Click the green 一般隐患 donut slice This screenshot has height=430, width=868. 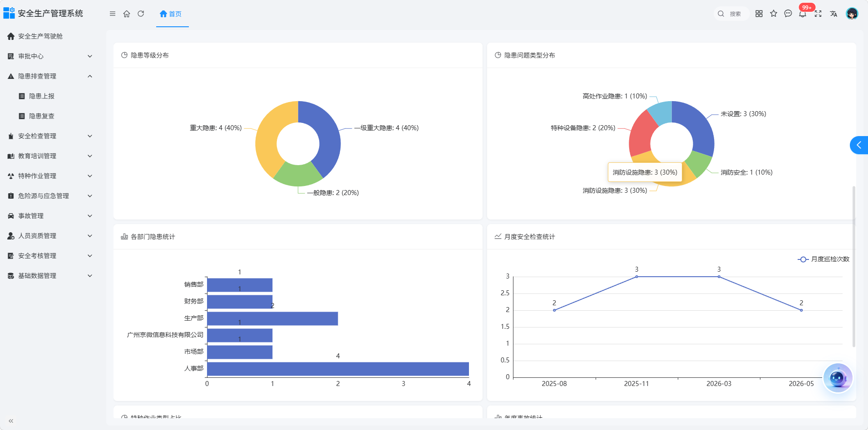click(x=298, y=175)
